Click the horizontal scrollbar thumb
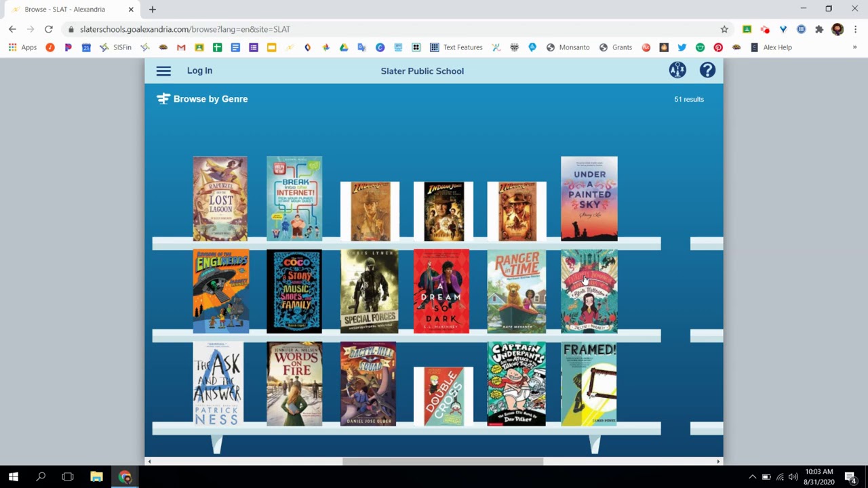Image resolution: width=868 pixels, height=488 pixels. pyautogui.click(x=443, y=462)
